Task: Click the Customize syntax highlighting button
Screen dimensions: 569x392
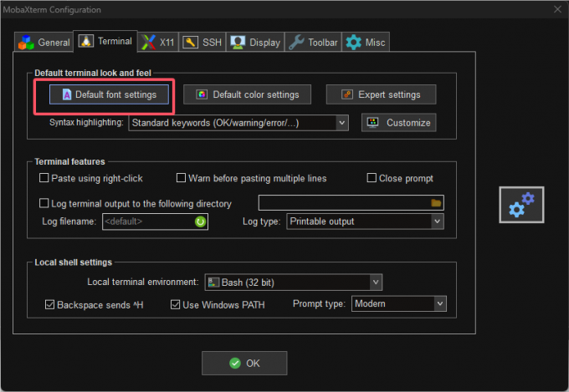Action: coord(399,123)
